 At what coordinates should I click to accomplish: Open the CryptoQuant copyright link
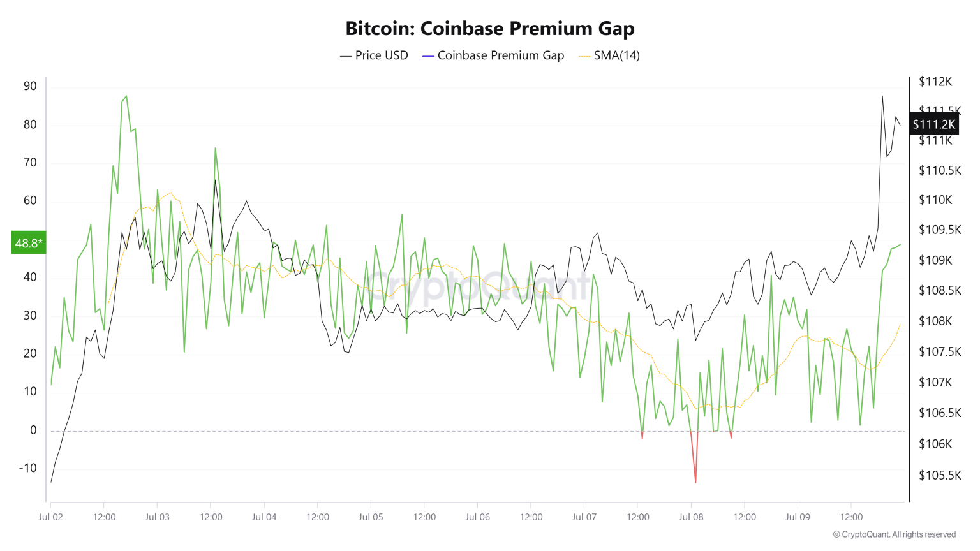point(894,534)
